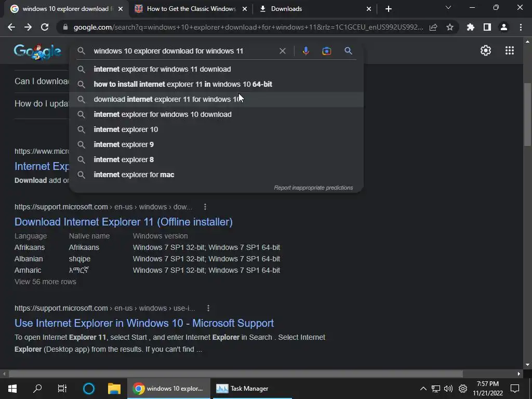This screenshot has height=399, width=532.
Task: Switch to How to Get the Classic Windows tab
Action: coord(190,9)
